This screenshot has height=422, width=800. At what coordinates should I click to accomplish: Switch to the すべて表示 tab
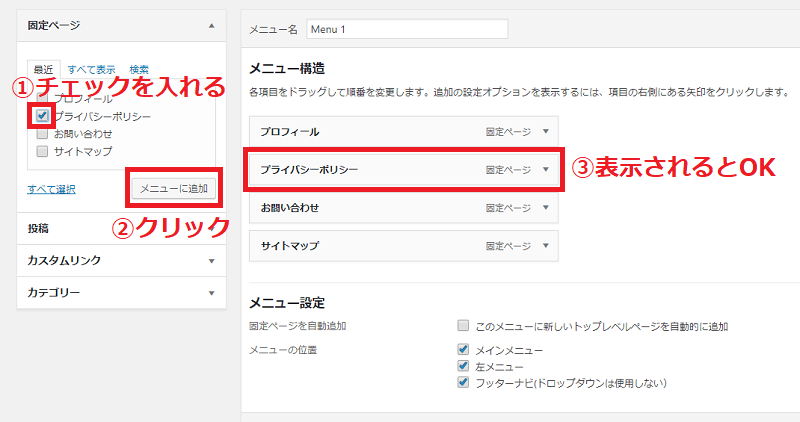coord(91,69)
